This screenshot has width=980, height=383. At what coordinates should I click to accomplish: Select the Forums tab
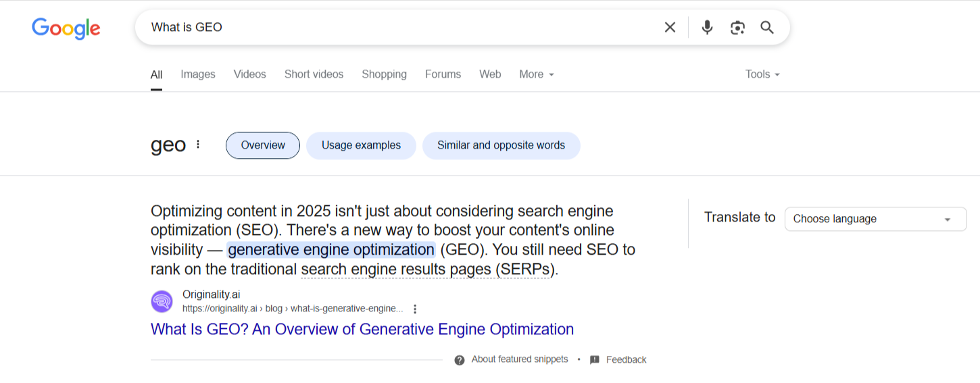click(443, 74)
